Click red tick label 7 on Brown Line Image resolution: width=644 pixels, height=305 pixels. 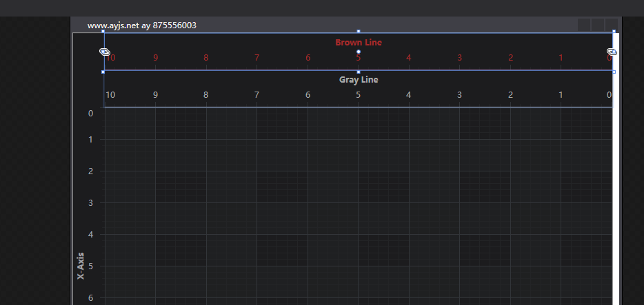click(256, 58)
